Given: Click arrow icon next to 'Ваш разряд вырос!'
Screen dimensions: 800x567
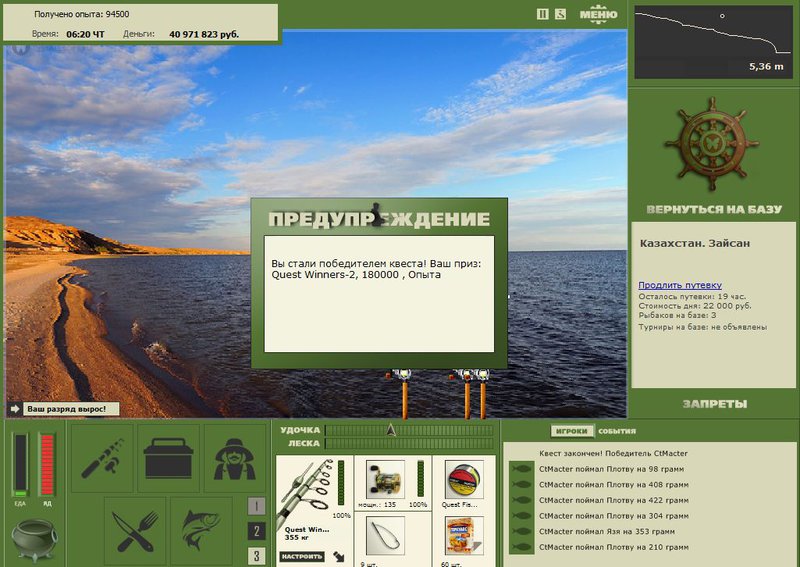Looking at the screenshot, I should point(14,409).
